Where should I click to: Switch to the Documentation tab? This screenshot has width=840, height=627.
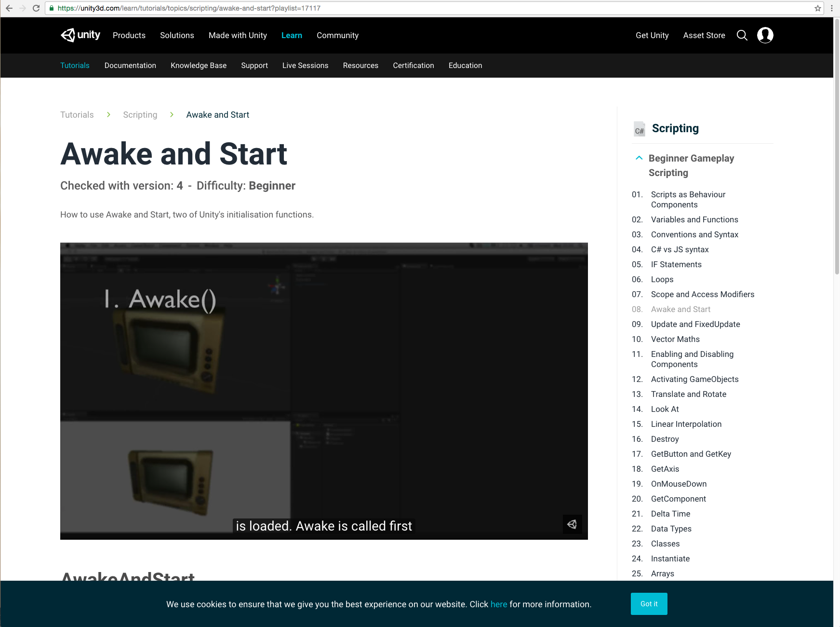[130, 66]
